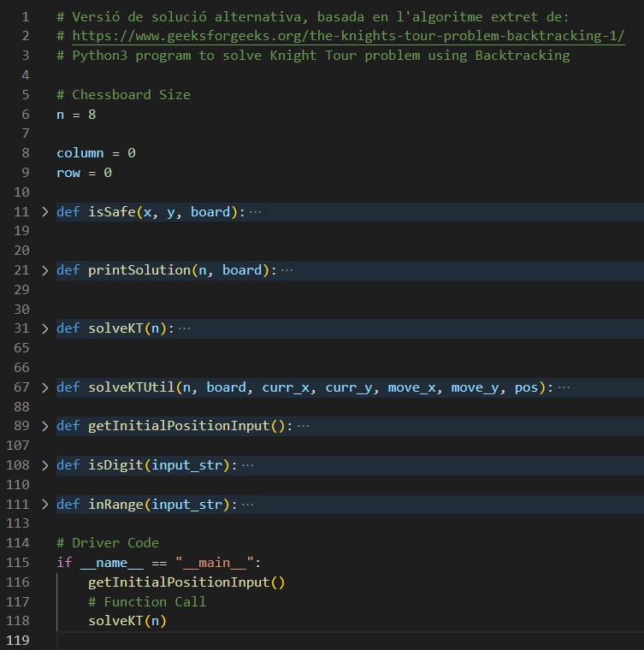
Task: Click ellipsis after isDigit(input_str):
Action: (x=247, y=465)
